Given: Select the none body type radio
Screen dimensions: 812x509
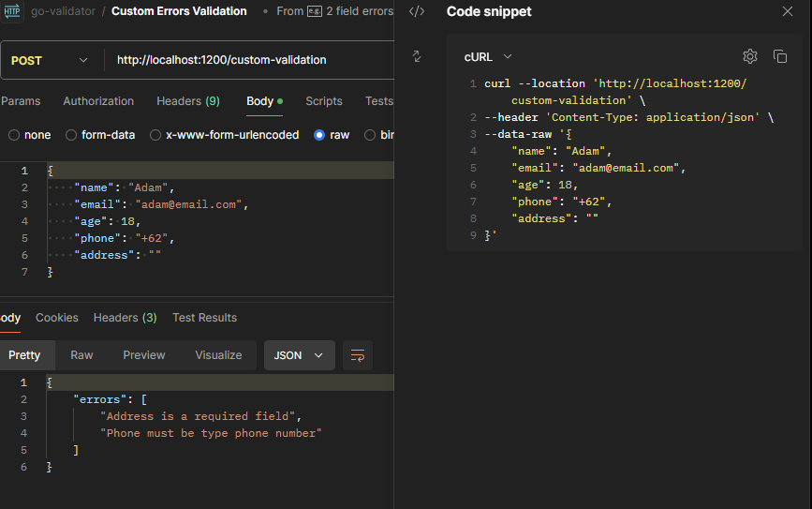Looking at the screenshot, I should click(14, 135).
